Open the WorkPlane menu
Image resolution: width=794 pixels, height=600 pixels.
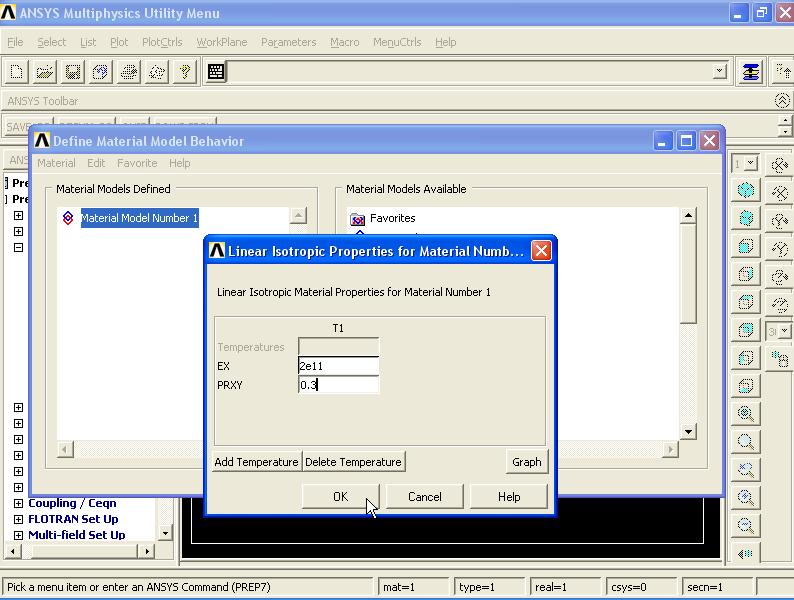[x=222, y=42]
